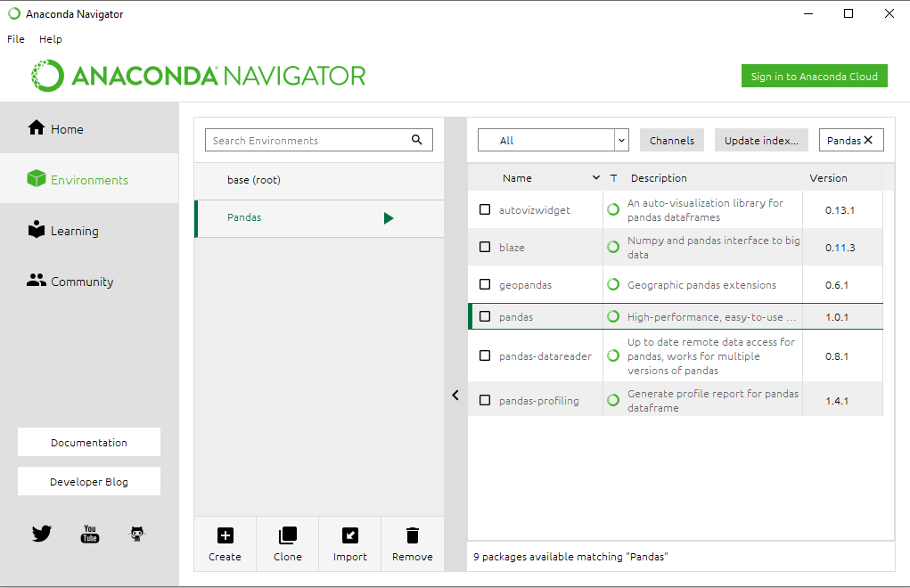This screenshot has width=910, height=588.
Task: Switch to the Learning tab
Action: pyautogui.click(x=89, y=230)
